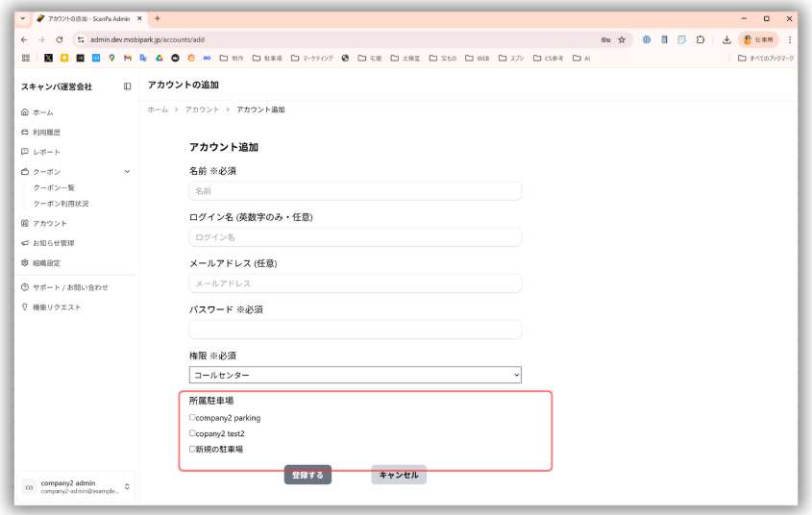The height and width of the screenshot is (515, 812).
Task: Check the company2 parking checkbox
Action: 193,418
